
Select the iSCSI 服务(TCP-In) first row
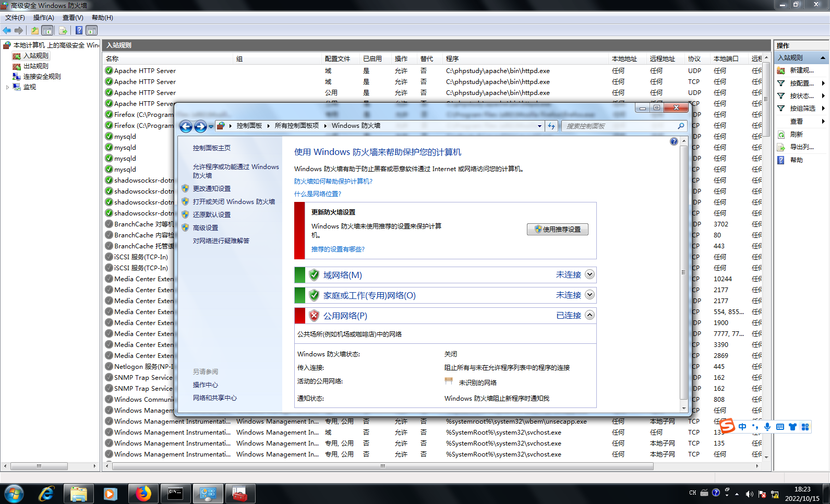click(x=141, y=257)
